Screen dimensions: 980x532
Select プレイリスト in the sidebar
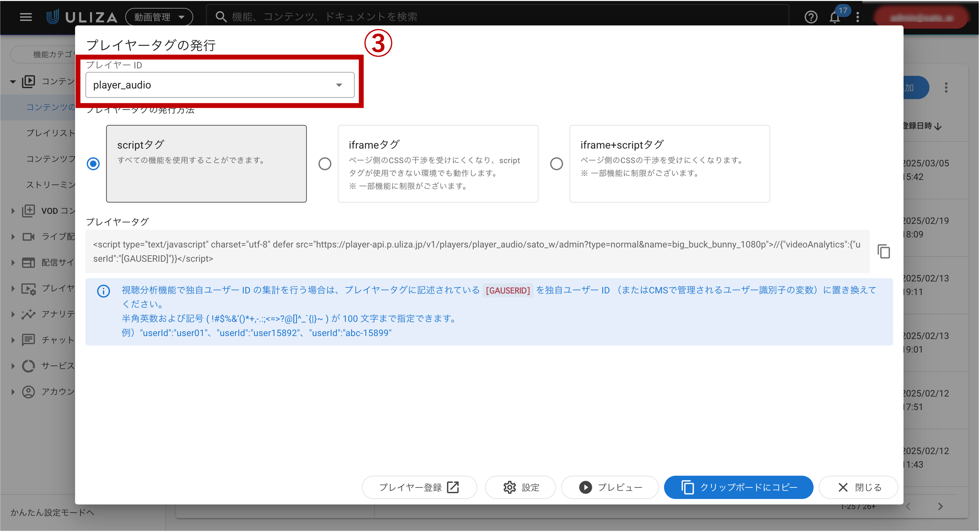50,133
